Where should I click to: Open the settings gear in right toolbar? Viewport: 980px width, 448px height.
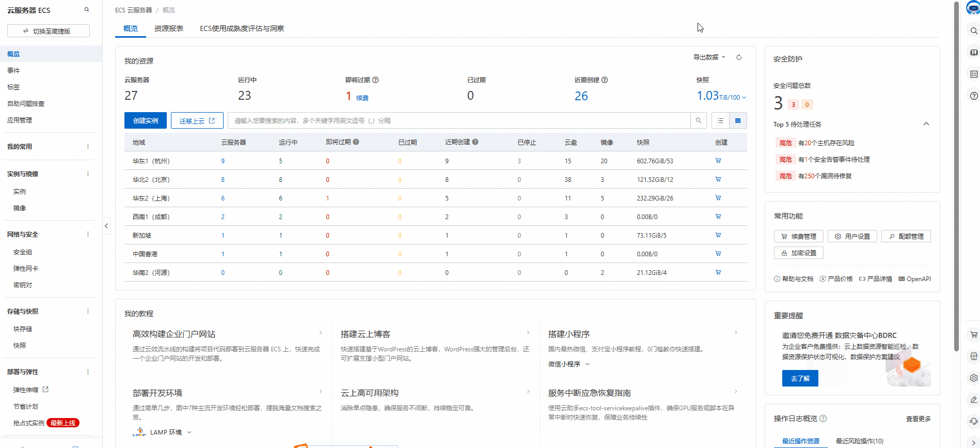coord(973,378)
